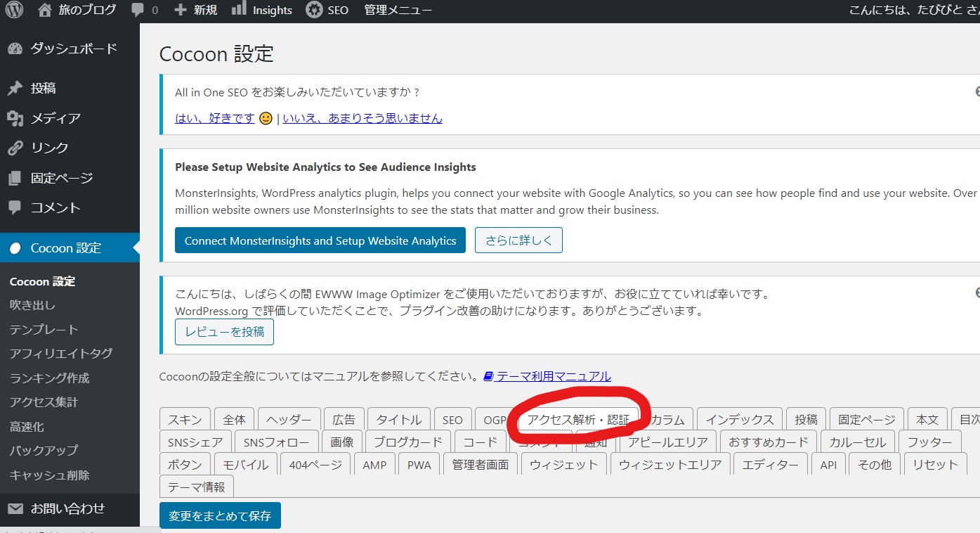Switch to the ウィジェットエリア tab

[670, 465]
